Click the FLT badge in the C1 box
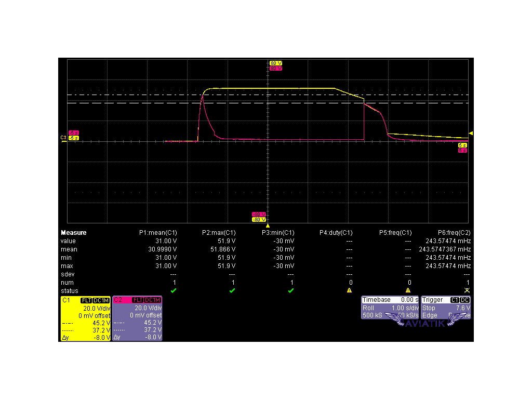The height and width of the screenshot is (399, 532). tap(86, 300)
